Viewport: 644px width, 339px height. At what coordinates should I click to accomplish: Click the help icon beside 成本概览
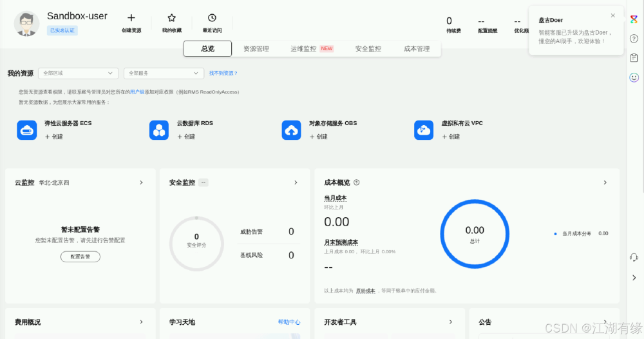(357, 182)
